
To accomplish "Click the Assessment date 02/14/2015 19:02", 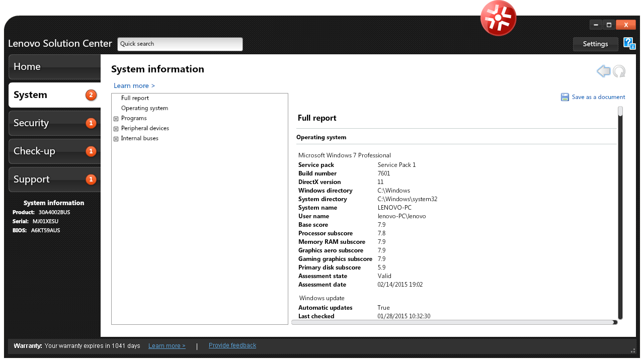I will click(x=400, y=285).
